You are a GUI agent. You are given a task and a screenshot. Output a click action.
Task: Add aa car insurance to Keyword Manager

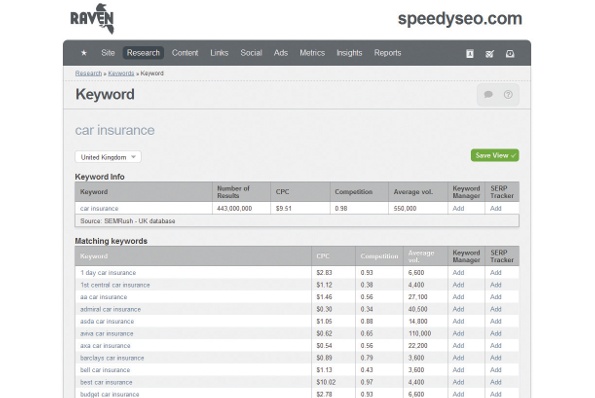[458, 297]
